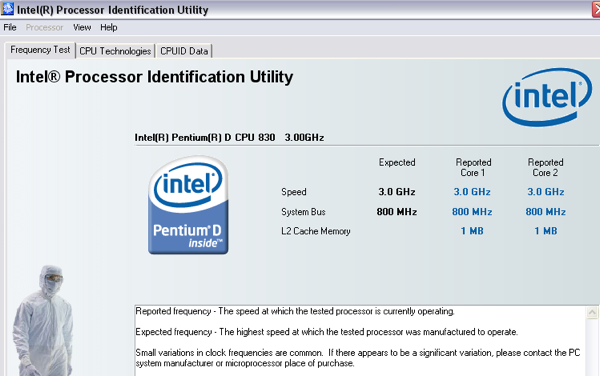Click the Core 2 system bus '800 MHz'
The image size is (600, 376).
point(546,212)
